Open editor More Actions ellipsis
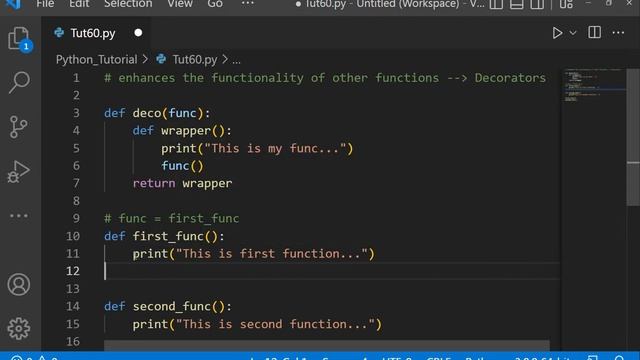640x360 pixels. (618, 33)
